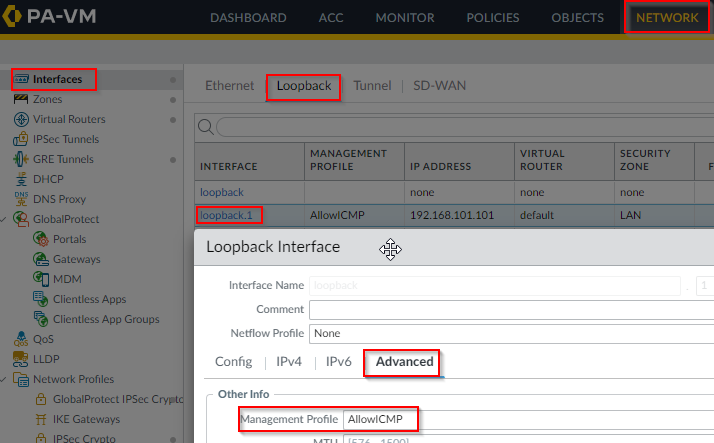Select Zones in the sidebar
This screenshot has width=714, height=443.
[x=47, y=99]
